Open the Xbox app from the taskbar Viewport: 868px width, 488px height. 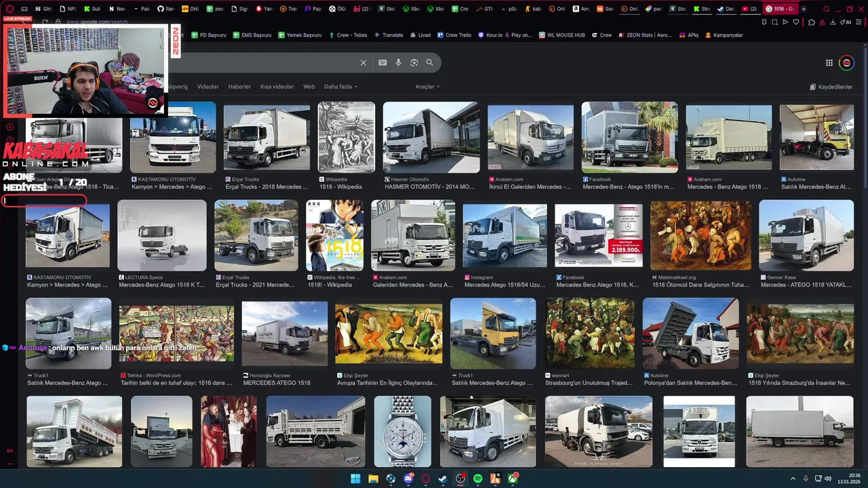pyautogui.click(x=513, y=479)
